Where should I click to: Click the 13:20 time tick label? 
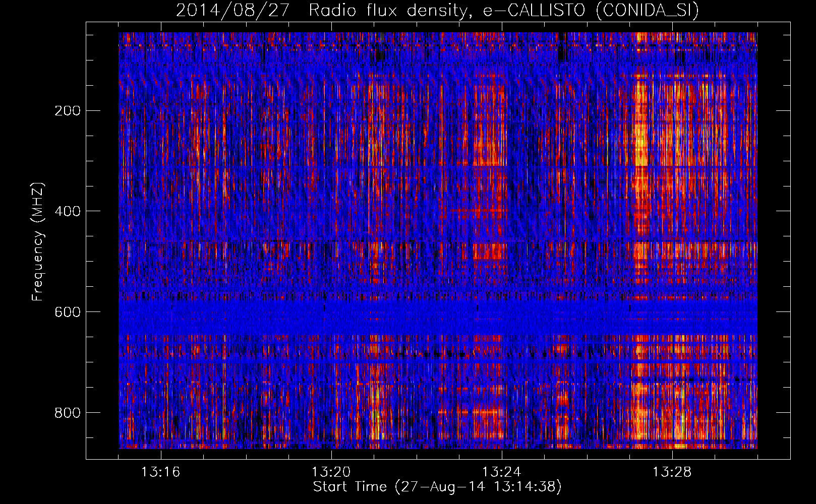[x=331, y=472]
